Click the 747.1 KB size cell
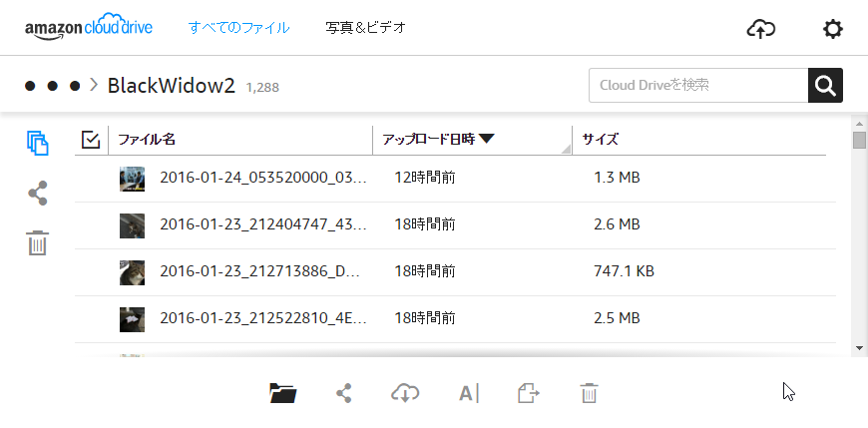This screenshot has height=428, width=868. click(624, 271)
